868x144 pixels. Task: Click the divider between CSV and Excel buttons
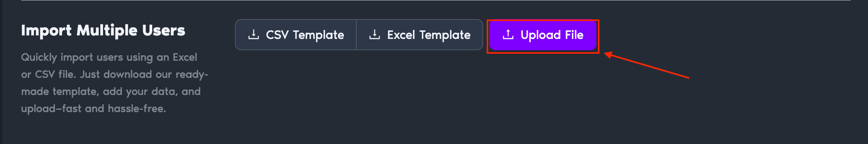[356, 35]
